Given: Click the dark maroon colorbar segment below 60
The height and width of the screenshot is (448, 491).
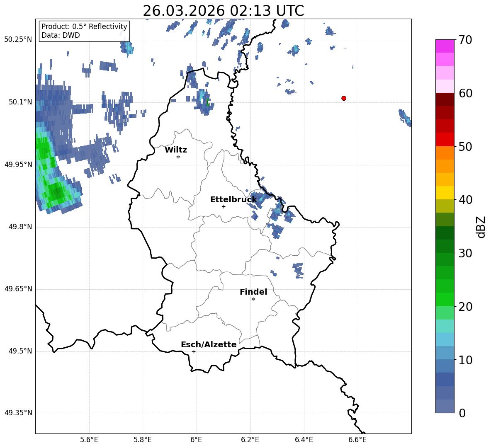Looking at the screenshot, I should [445, 99].
